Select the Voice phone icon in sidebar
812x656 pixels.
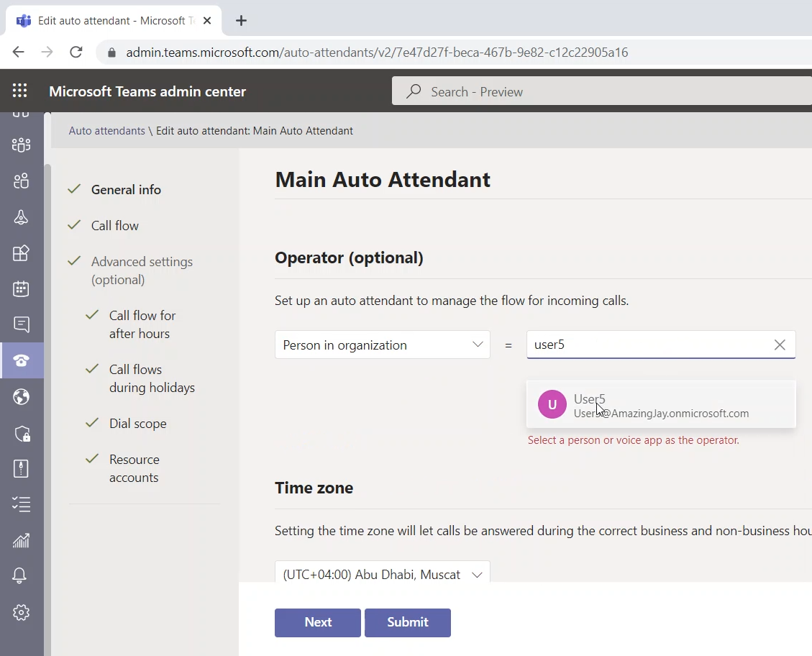click(x=21, y=360)
